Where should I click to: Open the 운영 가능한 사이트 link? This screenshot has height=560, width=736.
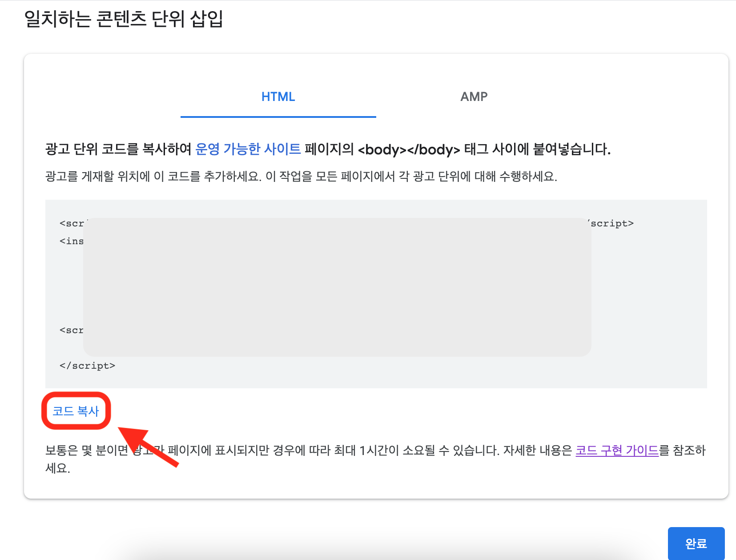point(248,149)
